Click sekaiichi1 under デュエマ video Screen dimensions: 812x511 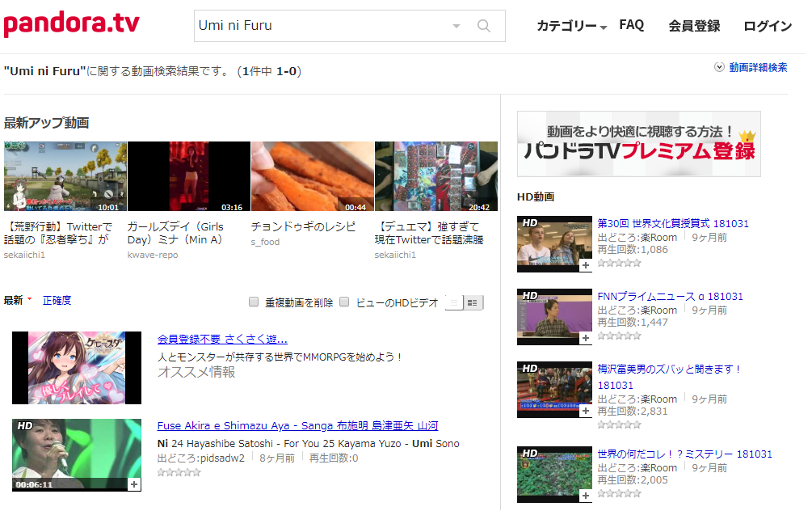tap(395, 255)
